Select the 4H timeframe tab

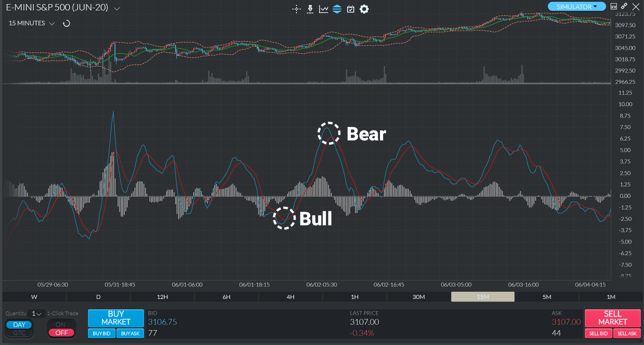point(291,297)
